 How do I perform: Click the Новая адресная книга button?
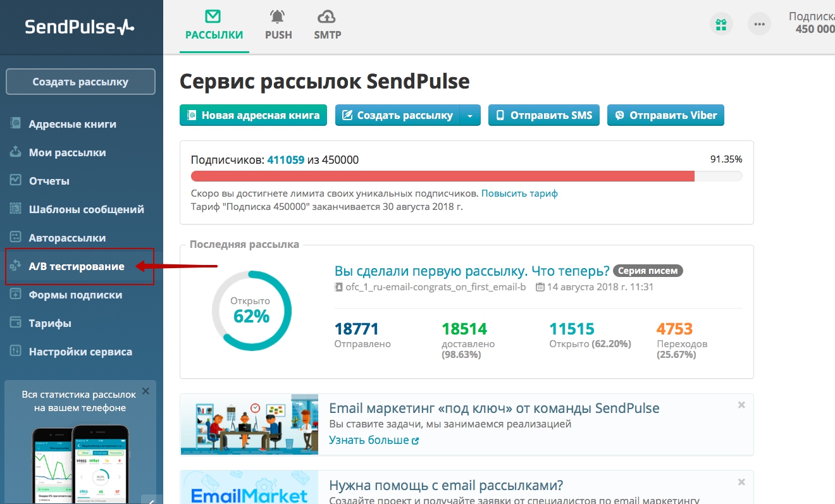point(253,115)
